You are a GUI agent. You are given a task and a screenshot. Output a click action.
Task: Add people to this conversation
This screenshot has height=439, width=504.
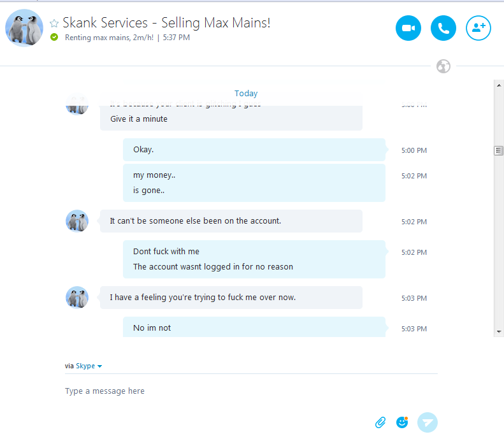479,28
